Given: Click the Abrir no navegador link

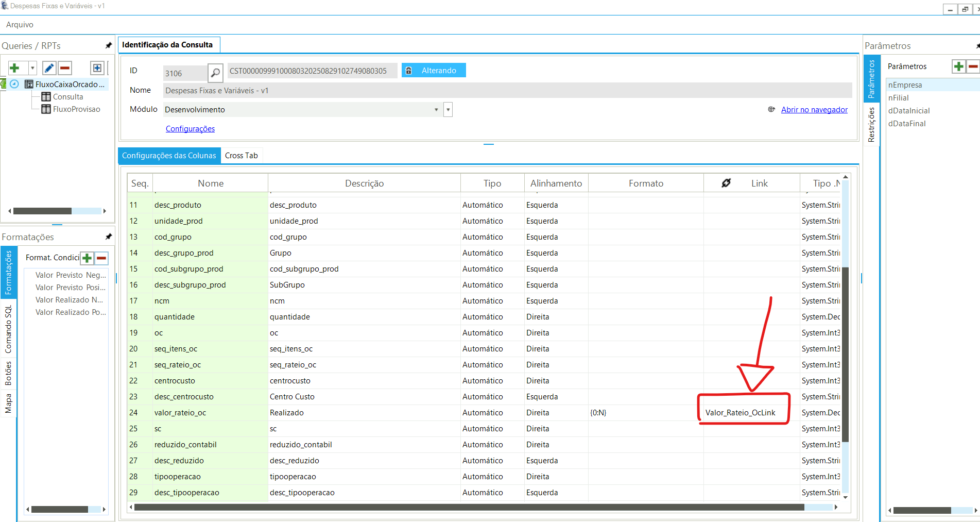Looking at the screenshot, I should tap(814, 110).
